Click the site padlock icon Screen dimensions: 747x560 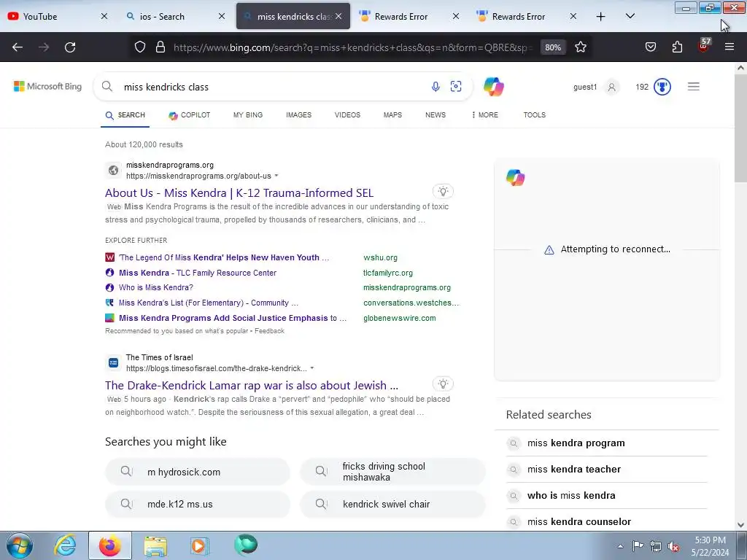click(160, 47)
